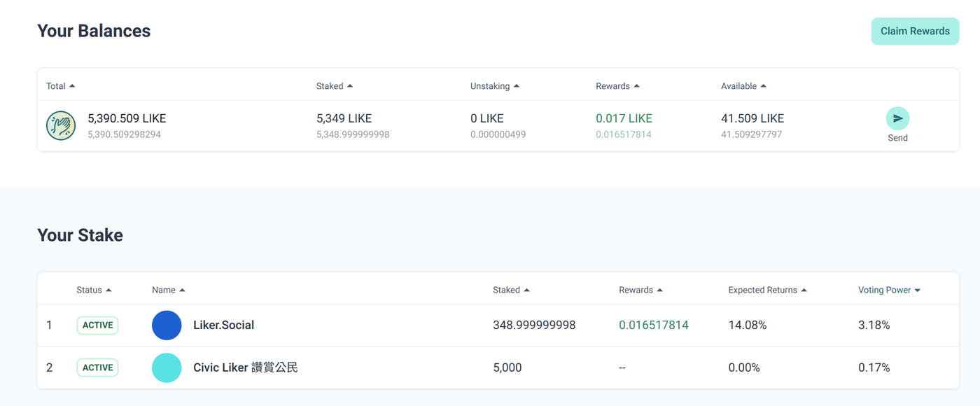The width and height of the screenshot is (980, 406).
Task: Select the 5,000 staked amount
Action: pyautogui.click(x=507, y=367)
